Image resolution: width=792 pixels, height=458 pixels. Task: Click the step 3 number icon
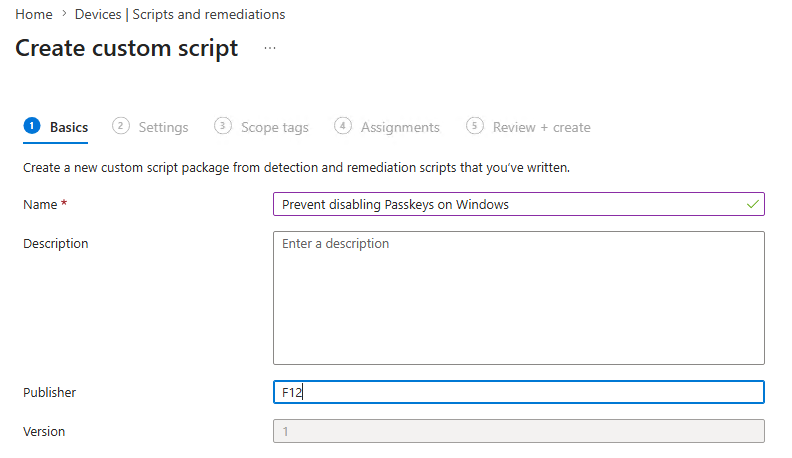(x=223, y=126)
